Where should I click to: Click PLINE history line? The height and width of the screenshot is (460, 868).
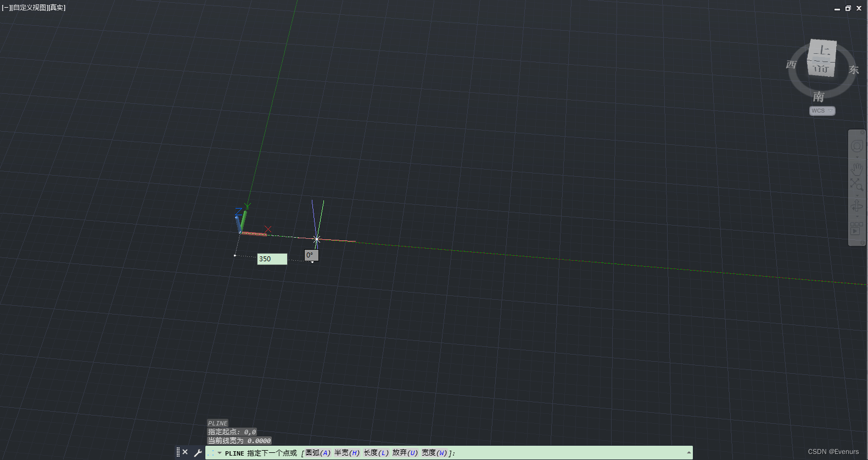[x=217, y=423]
